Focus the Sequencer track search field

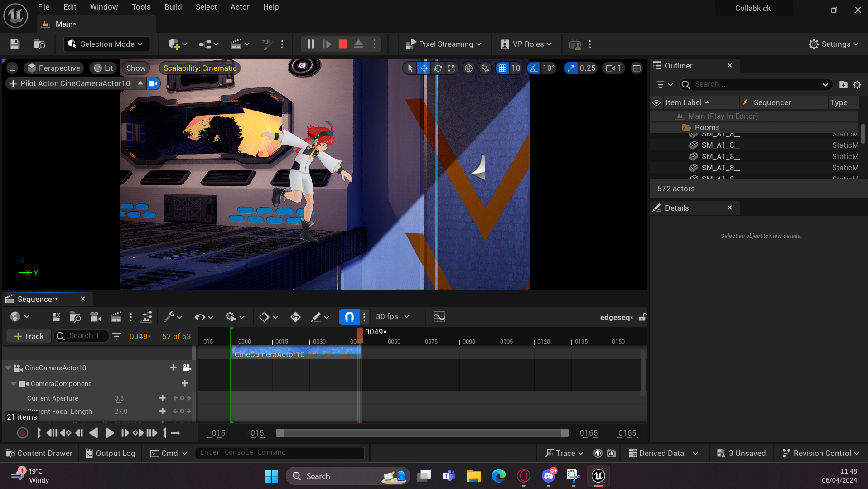point(82,336)
